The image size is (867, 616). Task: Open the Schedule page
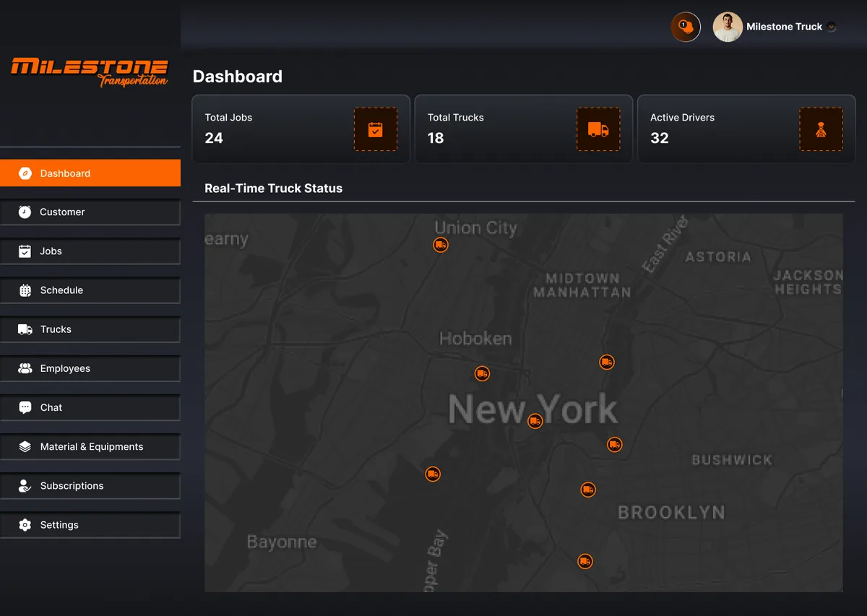coord(90,290)
